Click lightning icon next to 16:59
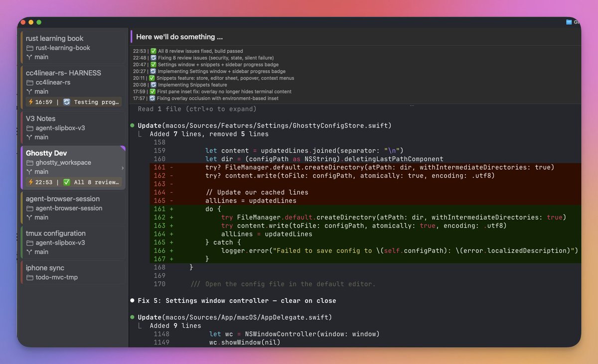 click(31, 102)
